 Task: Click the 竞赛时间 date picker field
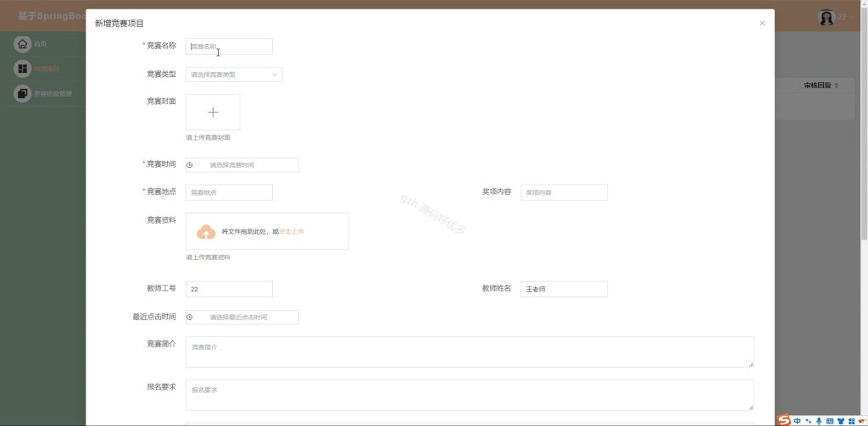tap(242, 165)
